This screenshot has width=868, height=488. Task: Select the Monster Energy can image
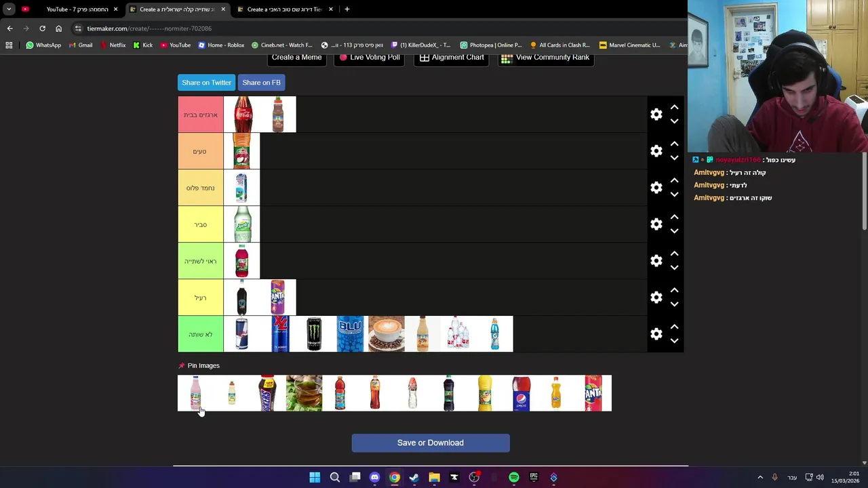point(314,334)
